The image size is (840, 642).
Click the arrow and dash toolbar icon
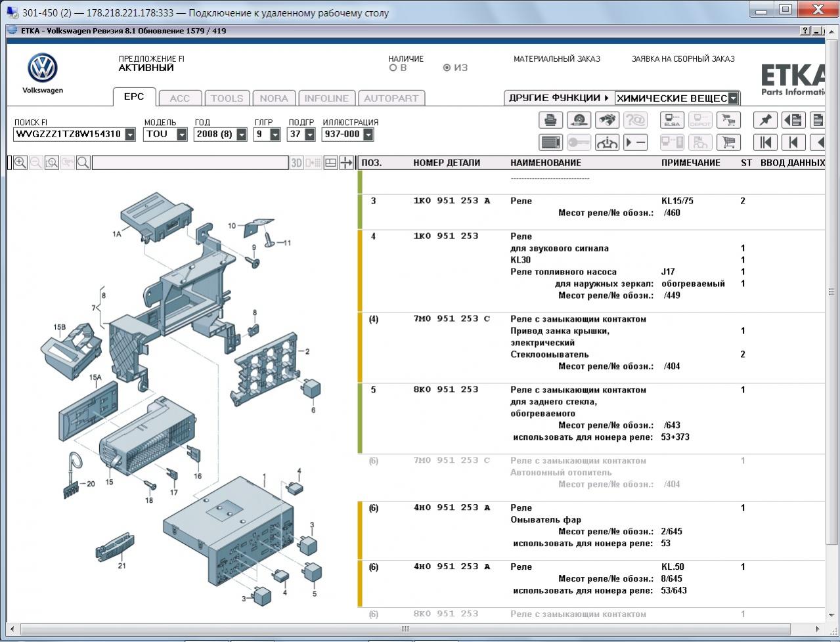(635, 142)
